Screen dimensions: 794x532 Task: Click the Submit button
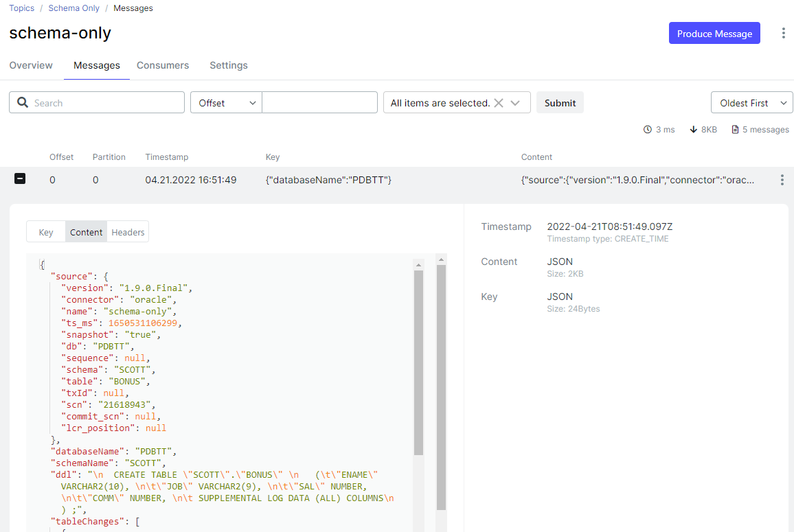point(560,103)
